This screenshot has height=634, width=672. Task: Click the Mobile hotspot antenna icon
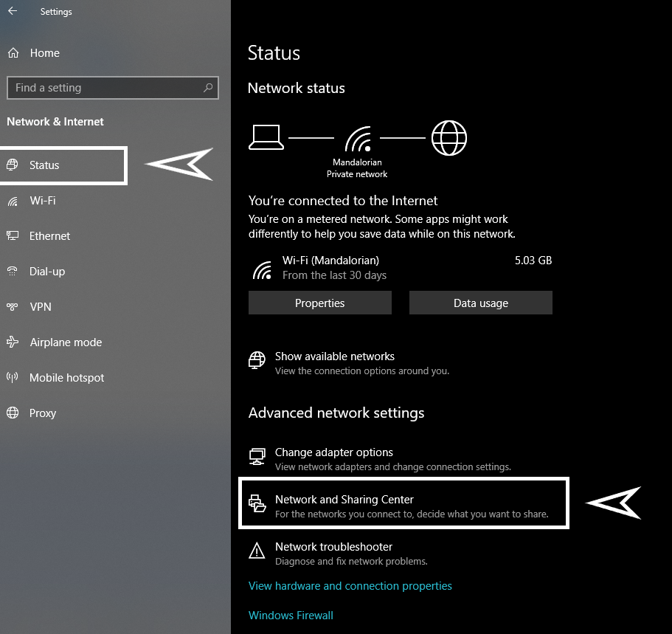point(13,377)
